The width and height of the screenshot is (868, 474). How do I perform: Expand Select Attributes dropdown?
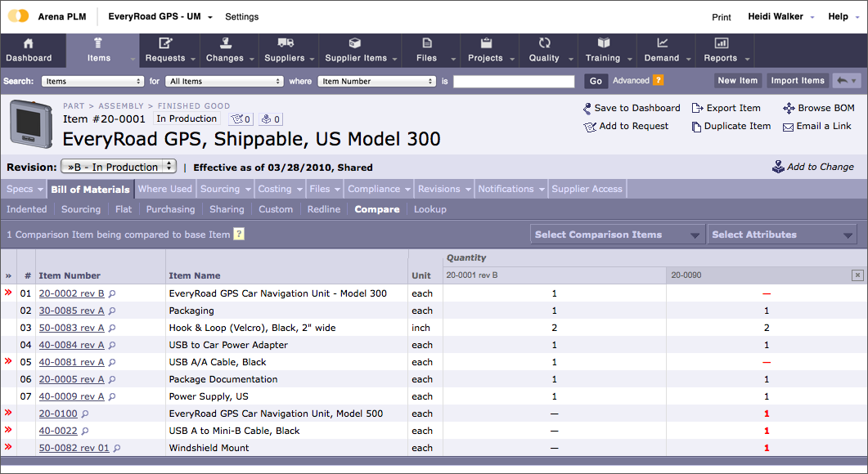tap(782, 235)
